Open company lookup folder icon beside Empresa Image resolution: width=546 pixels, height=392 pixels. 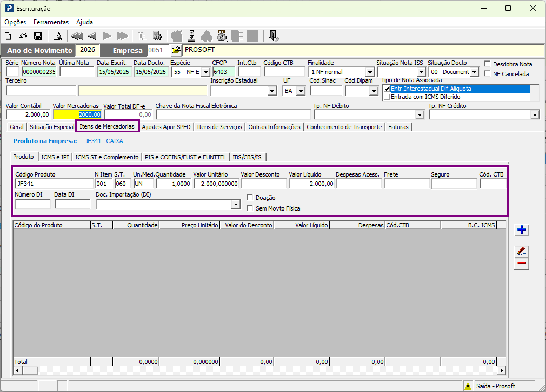pyautogui.click(x=176, y=50)
